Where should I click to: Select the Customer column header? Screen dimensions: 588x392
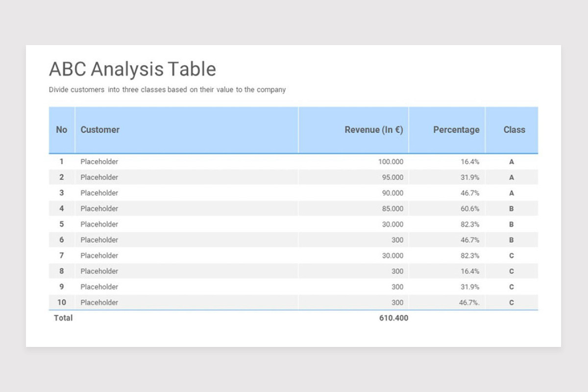(x=187, y=130)
